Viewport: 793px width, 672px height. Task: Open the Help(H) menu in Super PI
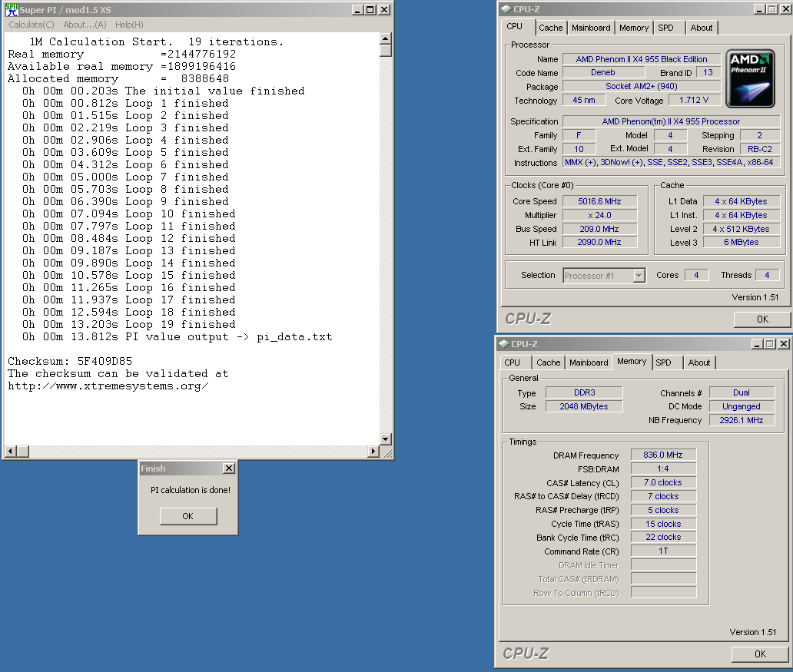coord(129,25)
